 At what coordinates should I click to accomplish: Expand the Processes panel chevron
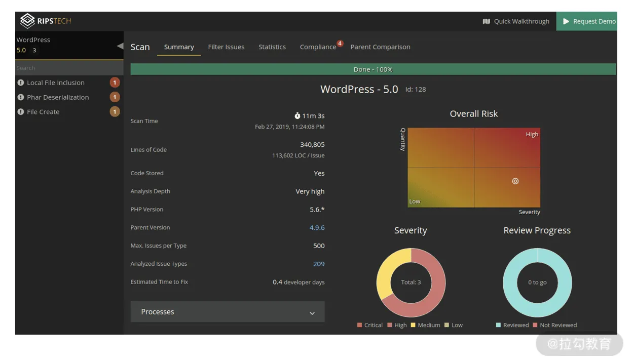(x=312, y=313)
